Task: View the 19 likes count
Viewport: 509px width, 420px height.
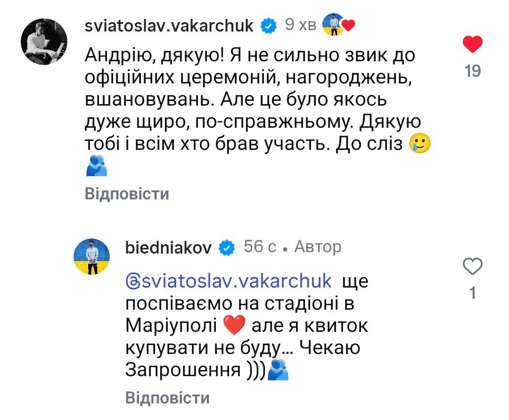Action: [x=472, y=71]
